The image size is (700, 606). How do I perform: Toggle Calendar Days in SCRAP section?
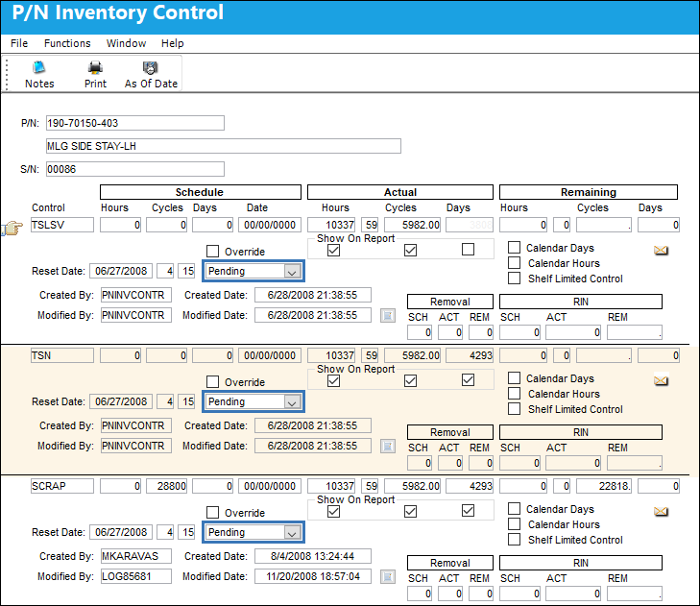point(514,508)
